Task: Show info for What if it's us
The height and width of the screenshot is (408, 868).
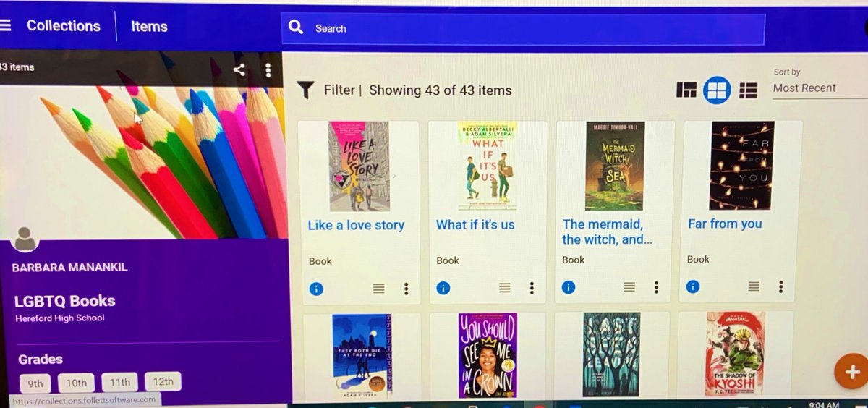Action: tap(443, 288)
